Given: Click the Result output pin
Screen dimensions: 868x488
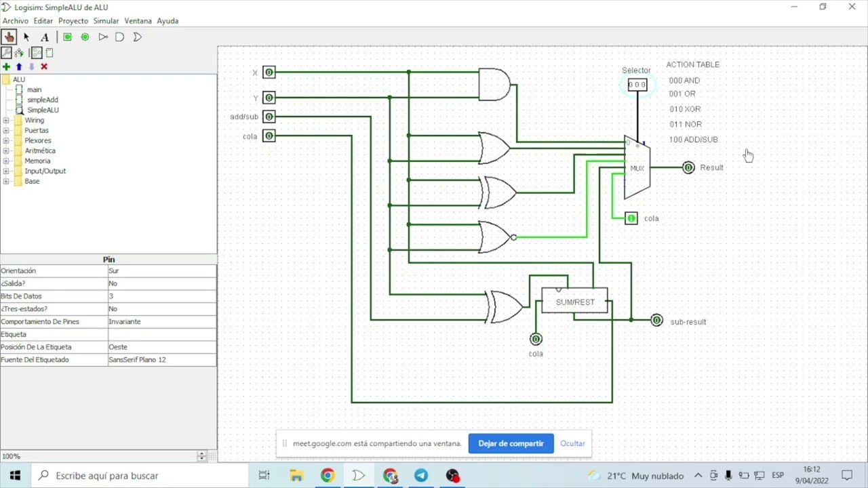Looking at the screenshot, I should coord(688,167).
